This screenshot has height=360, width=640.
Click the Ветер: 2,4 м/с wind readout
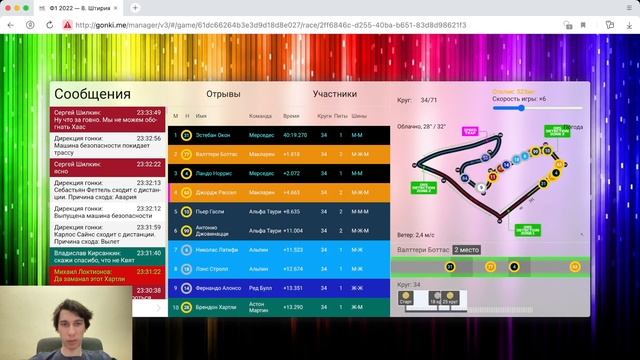pyautogui.click(x=416, y=235)
